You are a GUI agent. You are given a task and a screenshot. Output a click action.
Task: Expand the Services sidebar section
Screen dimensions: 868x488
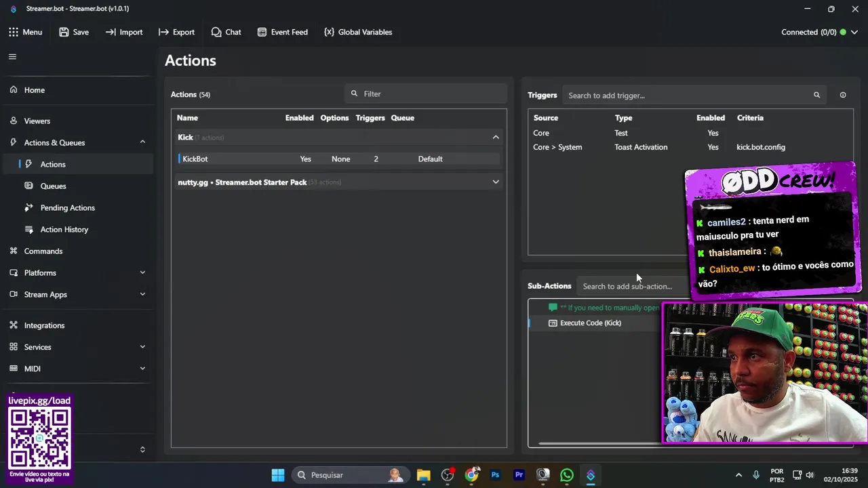click(142, 347)
